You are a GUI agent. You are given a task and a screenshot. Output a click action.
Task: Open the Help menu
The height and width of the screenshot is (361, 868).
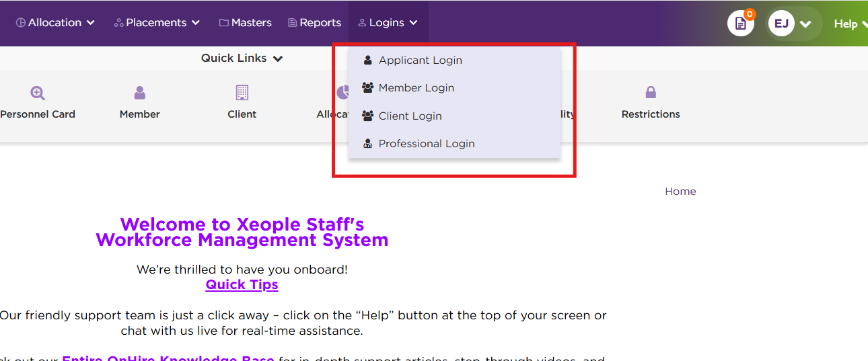tap(851, 24)
